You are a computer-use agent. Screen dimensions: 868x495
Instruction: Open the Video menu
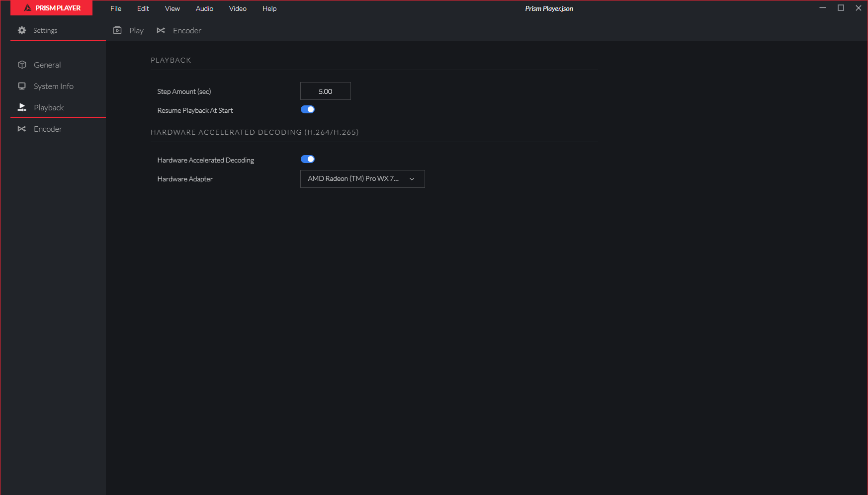pyautogui.click(x=238, y=8)
